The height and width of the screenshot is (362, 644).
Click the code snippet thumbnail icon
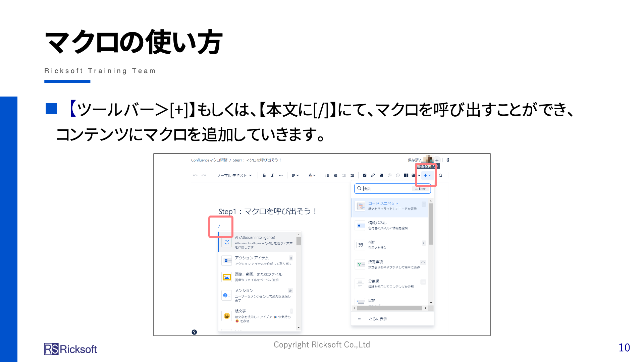(360, 206)
